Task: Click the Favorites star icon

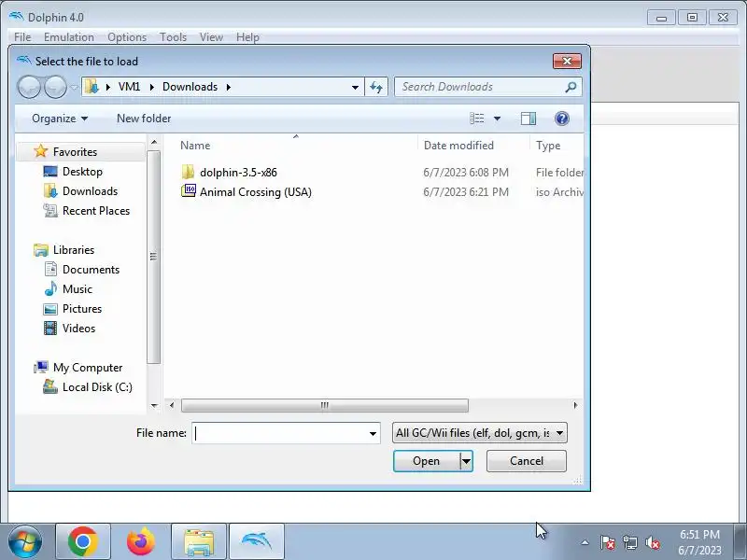Action: point(41,151)
